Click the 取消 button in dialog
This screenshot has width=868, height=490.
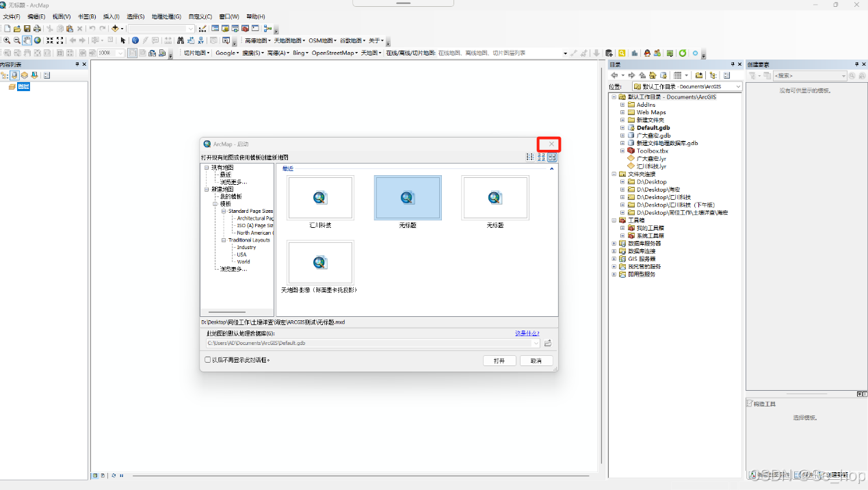pos(536,361)
